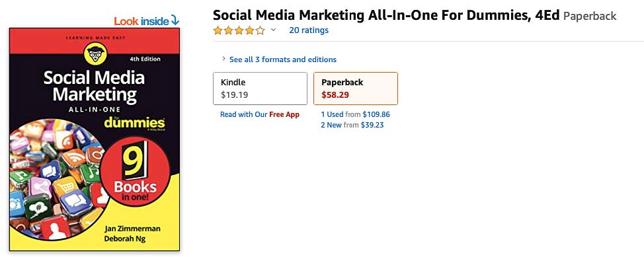Screen dimensions: 644x257
Task: Click the chevron beside See all formats
Action: [223, 59]
